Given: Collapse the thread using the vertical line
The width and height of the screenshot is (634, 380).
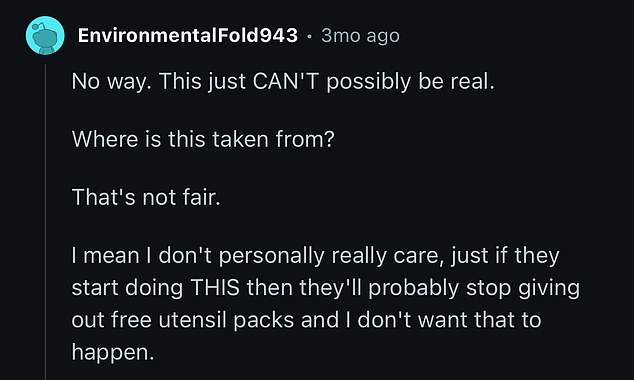Looking at the screenshot, I should click(45, 222).
